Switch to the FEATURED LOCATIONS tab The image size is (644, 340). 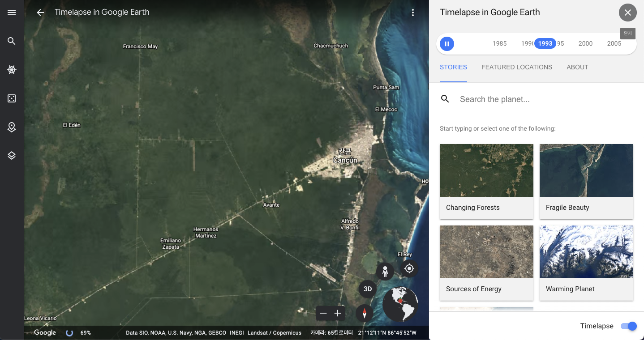click(x=517, y=67)
